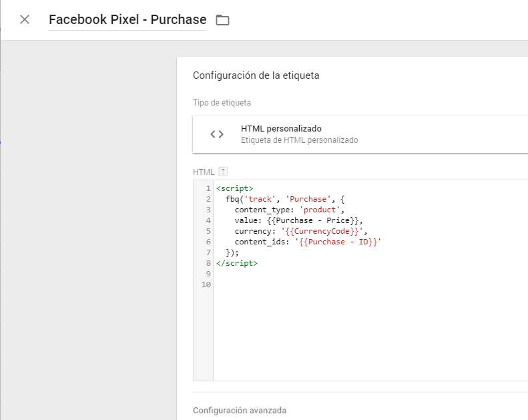Click the content_type: 'product' line
The image size is (528, 420).
pyautogui.click(x=289, y=210)
